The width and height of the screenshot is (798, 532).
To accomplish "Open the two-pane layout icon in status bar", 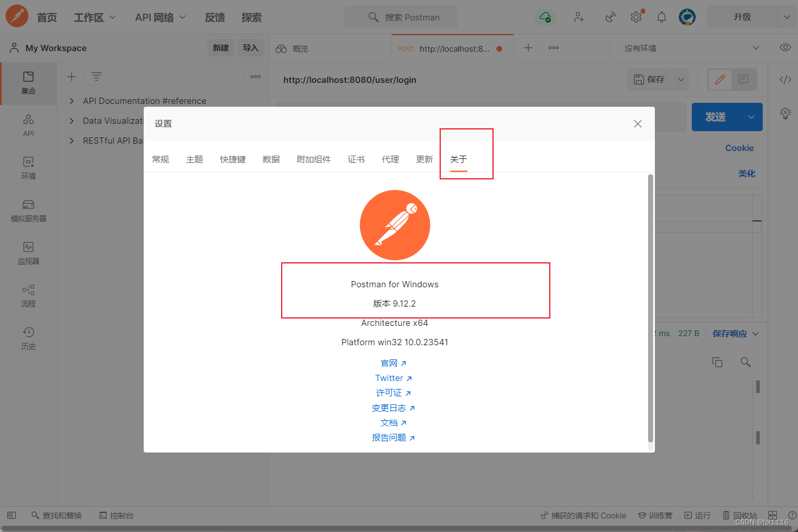I will click(x=772, y=516).
